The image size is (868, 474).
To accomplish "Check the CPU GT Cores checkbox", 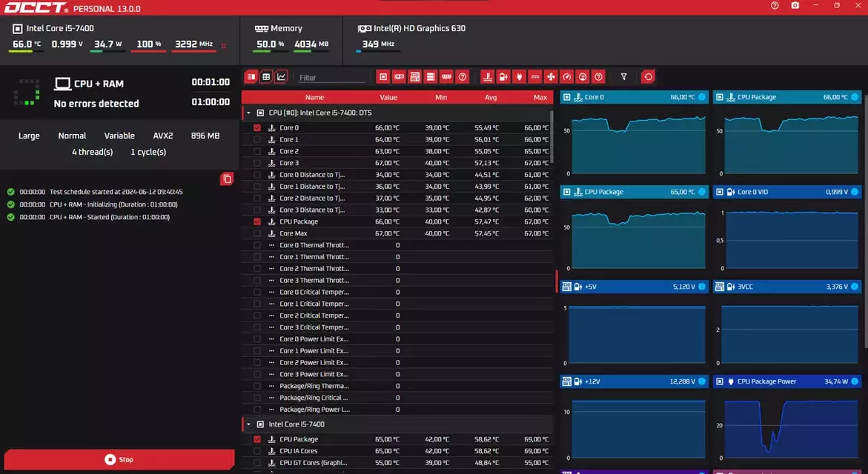I will point(257,462).
